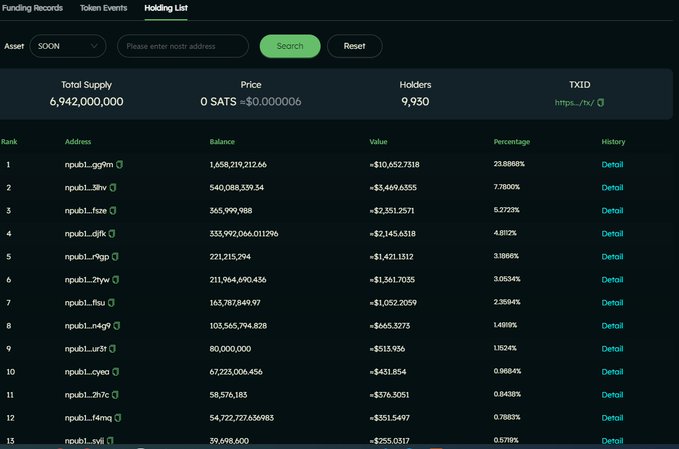The image size is (679, 449).
Task: Click percentage 4.8112%
Action: [x=505, y=233]
